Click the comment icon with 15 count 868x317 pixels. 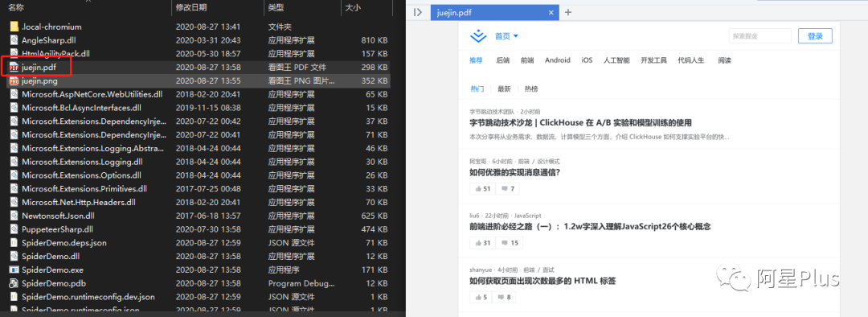504,243
